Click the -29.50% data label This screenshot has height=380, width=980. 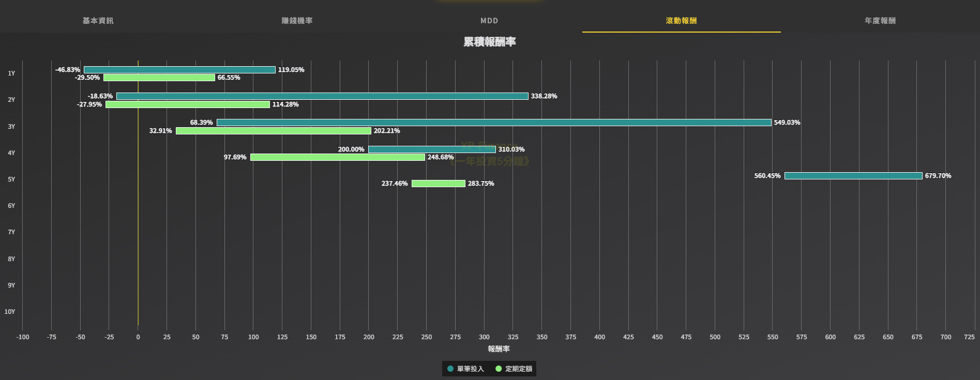tap(87, 78)
